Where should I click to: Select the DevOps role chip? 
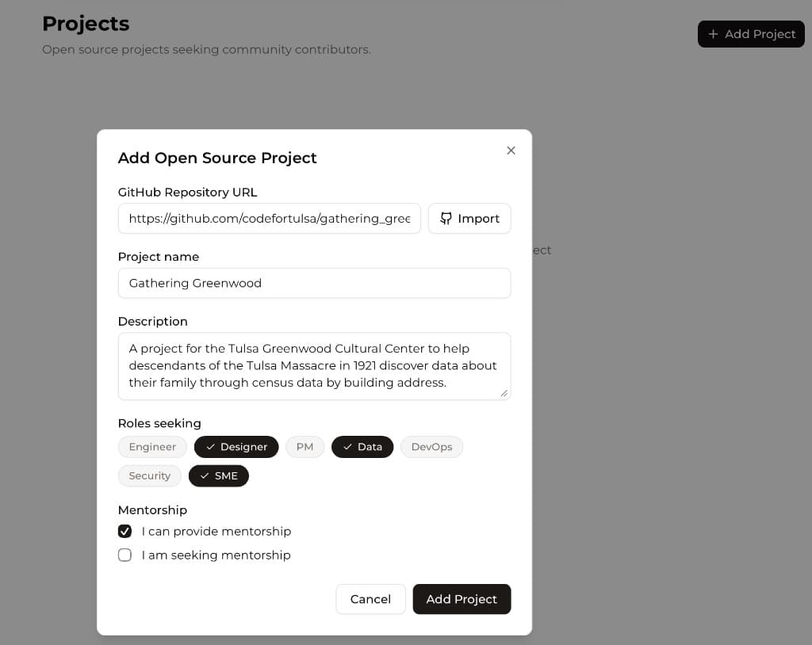tap(431, 447)
